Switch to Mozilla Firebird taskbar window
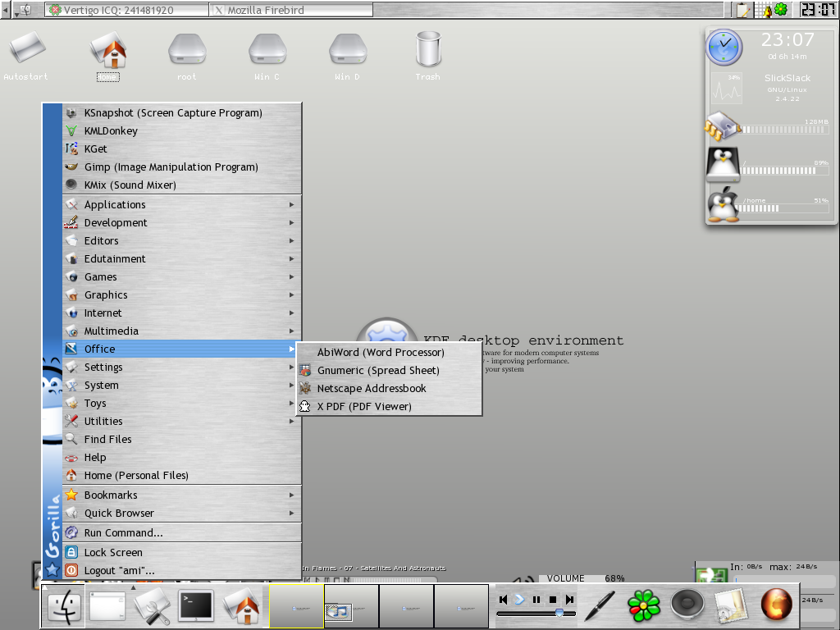Viewport: 840px width, 630px height. click(x=291, y=10)
